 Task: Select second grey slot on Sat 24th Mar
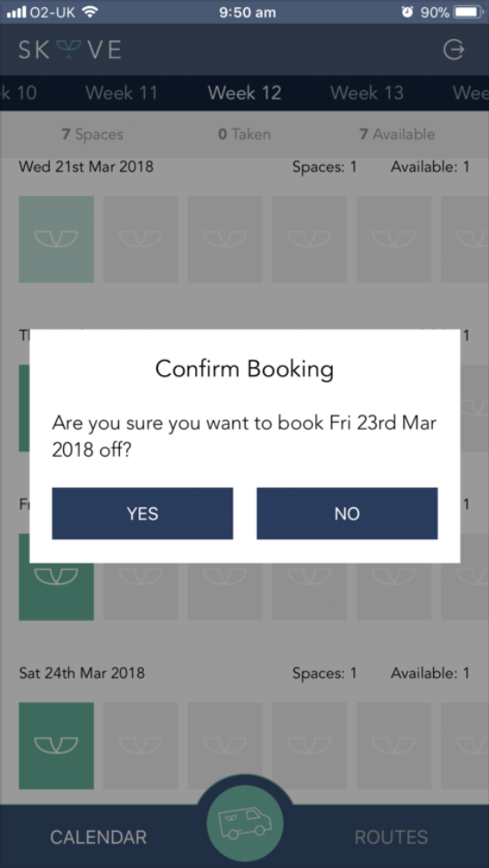(x=225, y=746)
